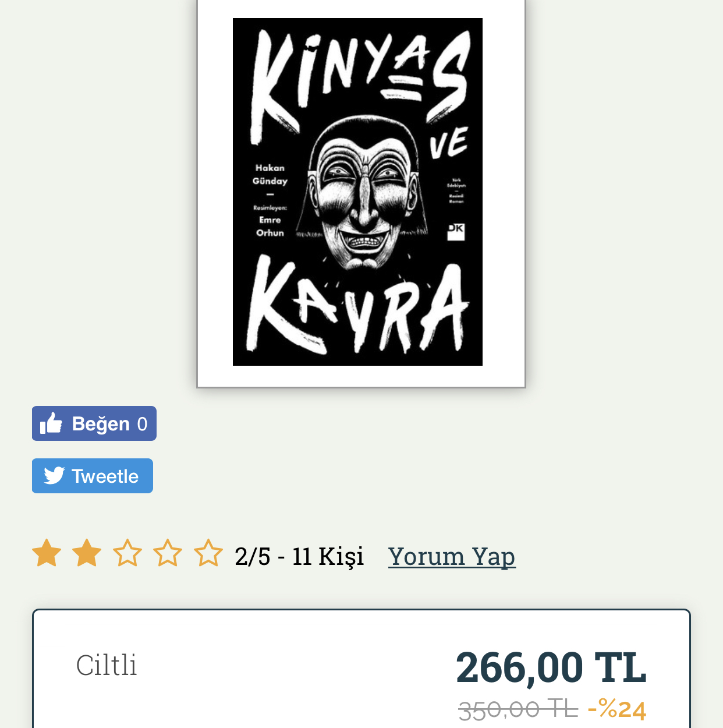Rate the book with the first star

tap(47, 553)
